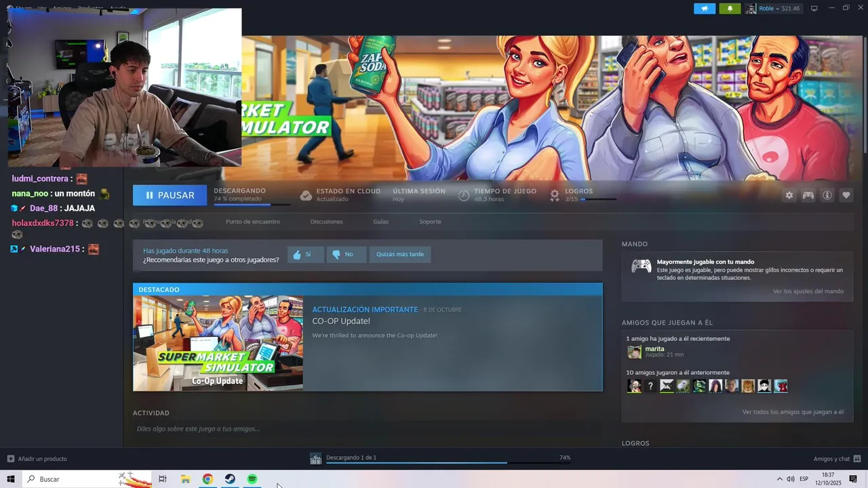Click the LOGROS section header at bottom right
Image resolution: width=868 pixels, height=488 pixels.
pyautogui.click(x=635, y=443)
